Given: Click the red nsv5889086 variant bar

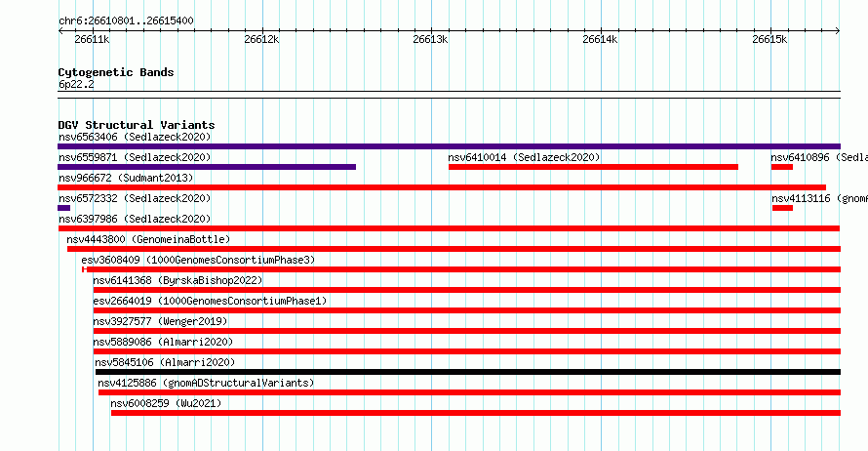Looking at the screenshot, I should (466, 351).
